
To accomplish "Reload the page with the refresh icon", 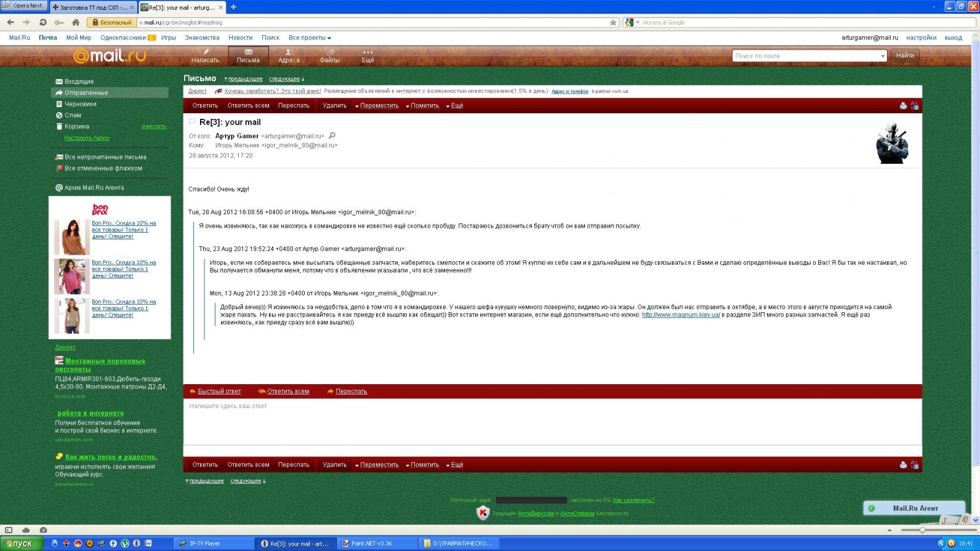I will click(42, 22).
